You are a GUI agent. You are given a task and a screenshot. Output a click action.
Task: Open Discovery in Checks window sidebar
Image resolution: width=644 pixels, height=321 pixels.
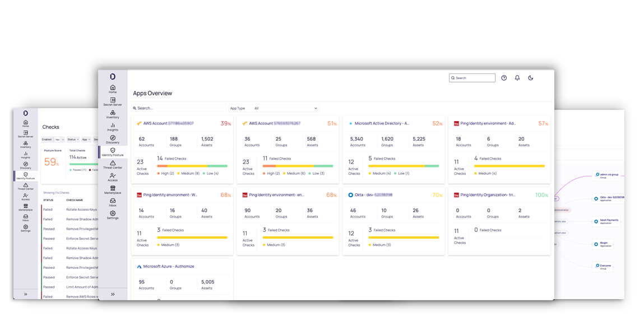coord(25,165)
